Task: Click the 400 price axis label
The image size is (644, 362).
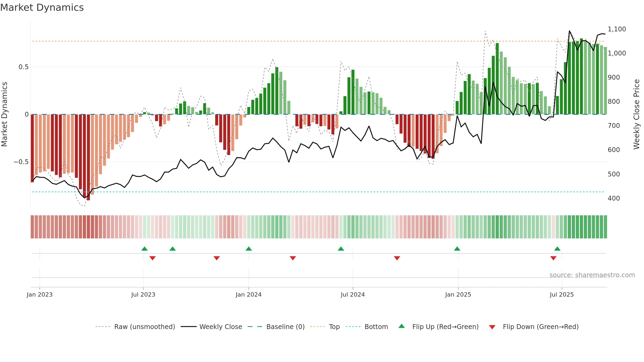Action: [x=614, y=198]
